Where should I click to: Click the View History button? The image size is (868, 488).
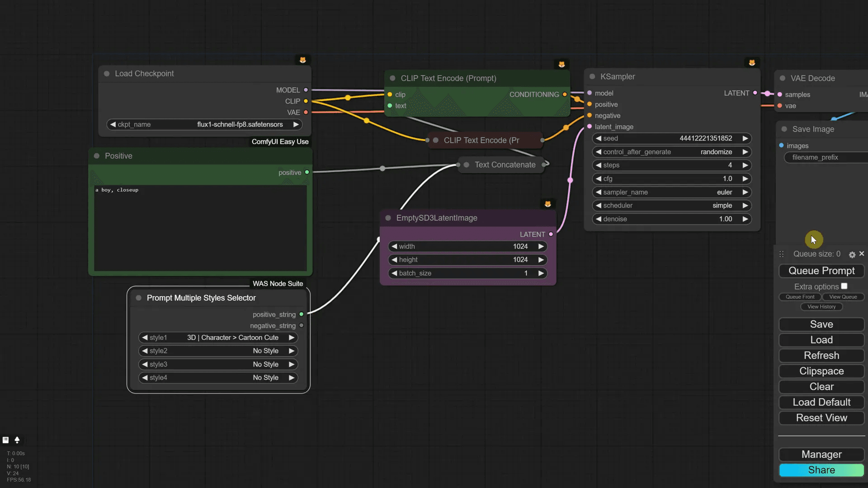click(821, 307)
